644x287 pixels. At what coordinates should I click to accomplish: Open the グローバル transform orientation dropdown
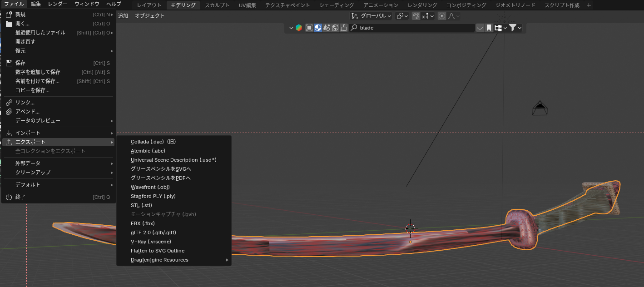(x=371, y=16)
